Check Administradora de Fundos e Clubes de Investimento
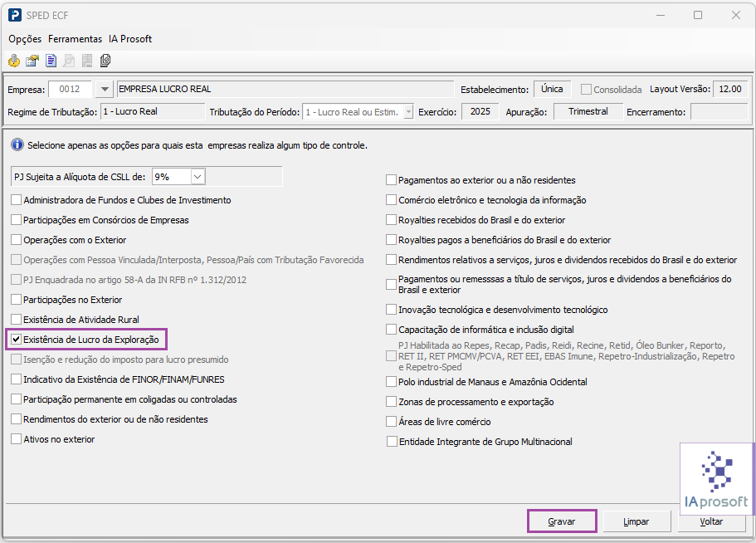 [17, 199]
